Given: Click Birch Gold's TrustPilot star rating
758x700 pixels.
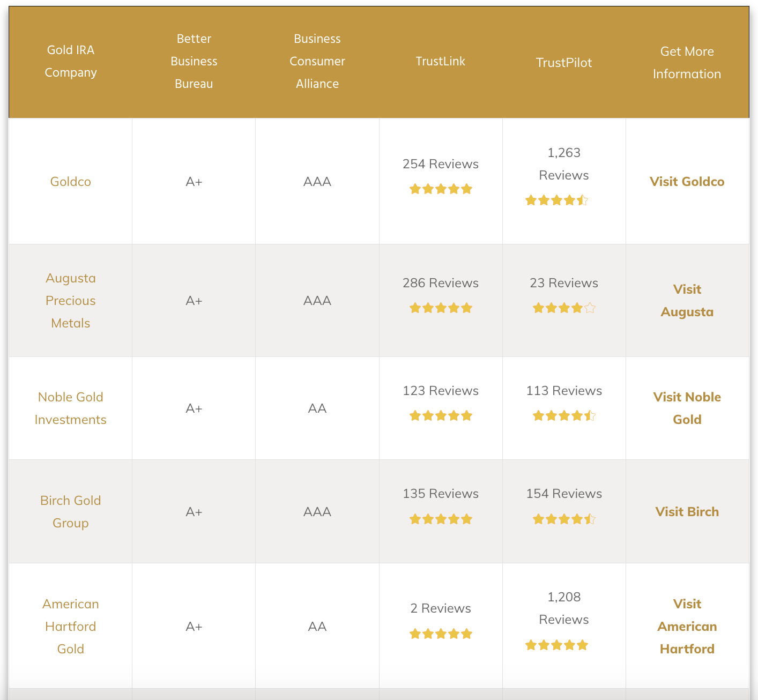Looking at the screenshot, I should pyautogui.click(x=564, y=519).
